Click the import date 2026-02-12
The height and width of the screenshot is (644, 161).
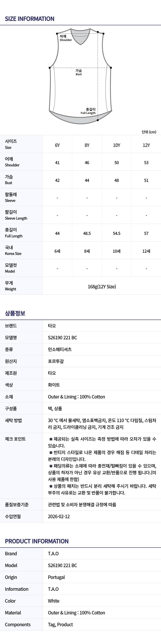[x=59, y=517]
